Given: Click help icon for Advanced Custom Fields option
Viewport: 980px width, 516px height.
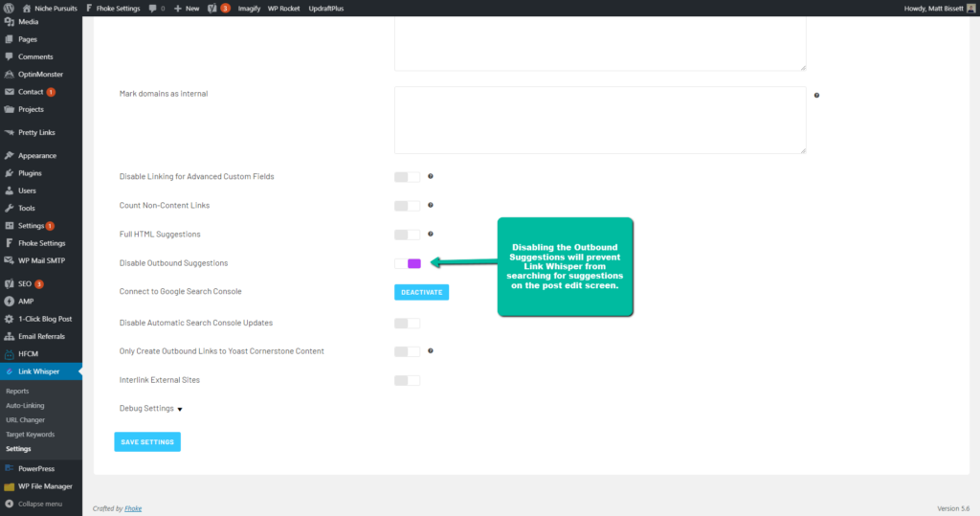Looking at the screenshot, I should click(431, 176).
